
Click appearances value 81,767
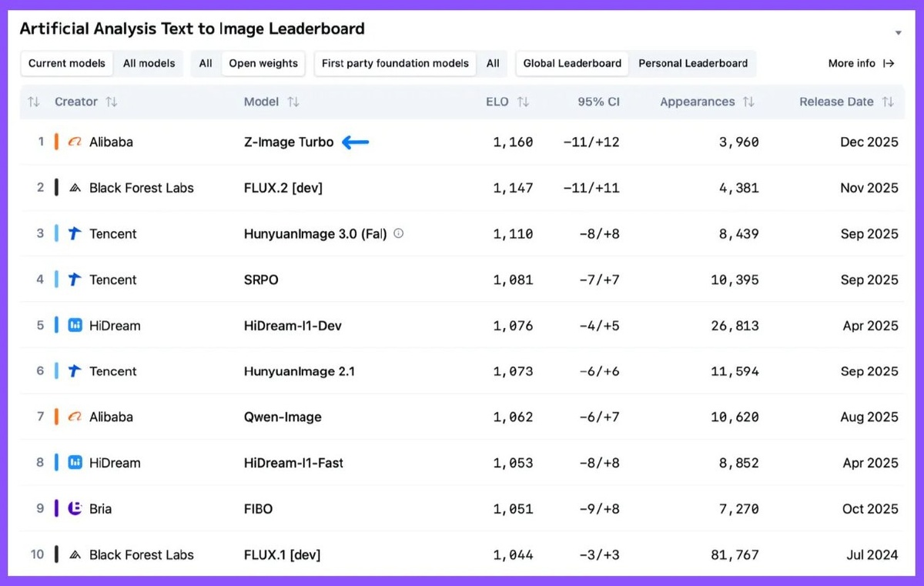pyautogui.click(x=735, y=554)
